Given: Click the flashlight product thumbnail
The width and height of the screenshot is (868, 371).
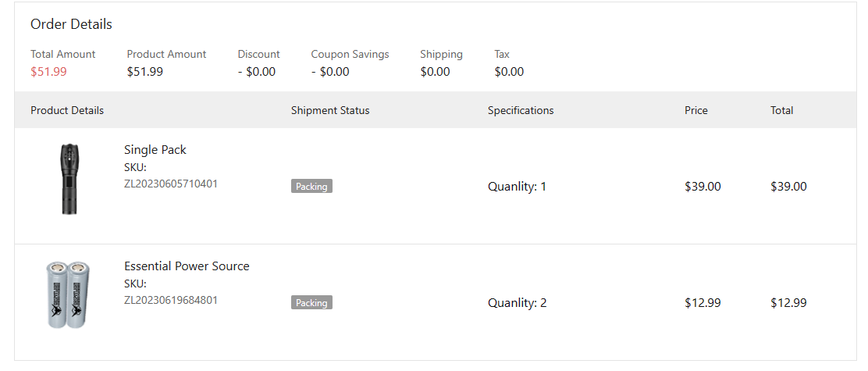Looking at the screenshot, I should 69,179.
